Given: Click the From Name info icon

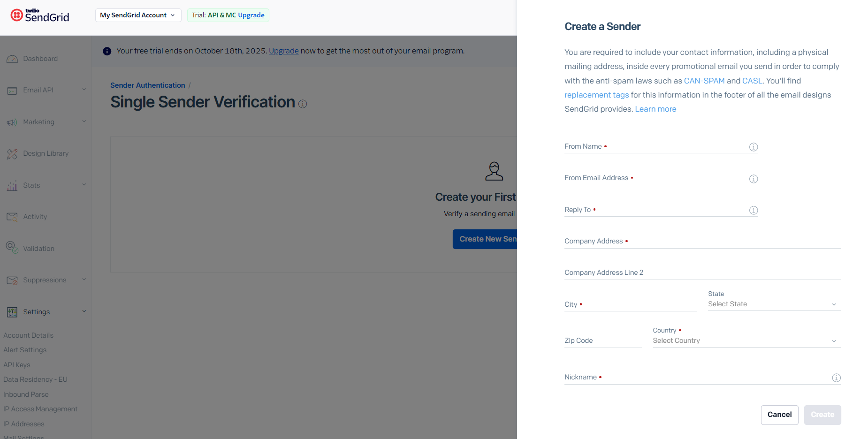Looking at the screenshot, I should tap(754, 147).
